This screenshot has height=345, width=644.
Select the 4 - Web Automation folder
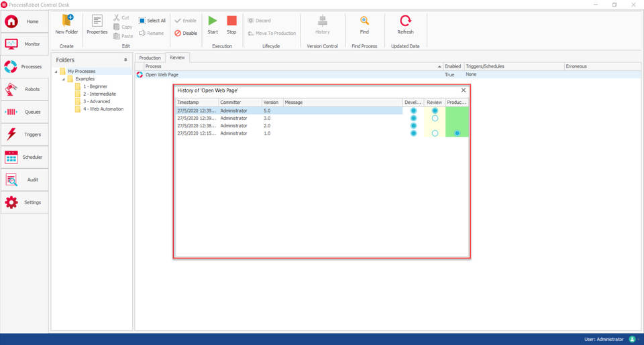pos(103,109)
